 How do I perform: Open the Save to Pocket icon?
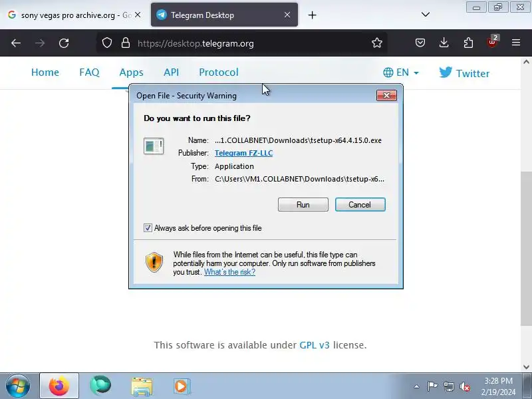tap(420, 43)
